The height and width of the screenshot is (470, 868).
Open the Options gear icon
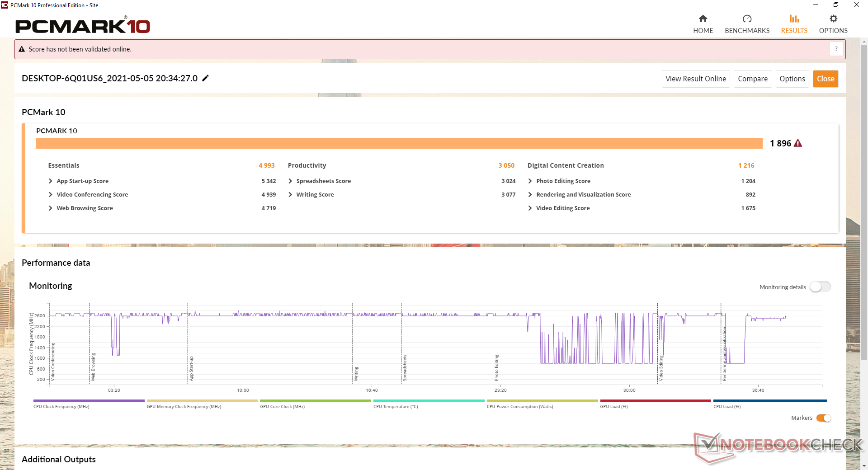(x=833, y=19)
